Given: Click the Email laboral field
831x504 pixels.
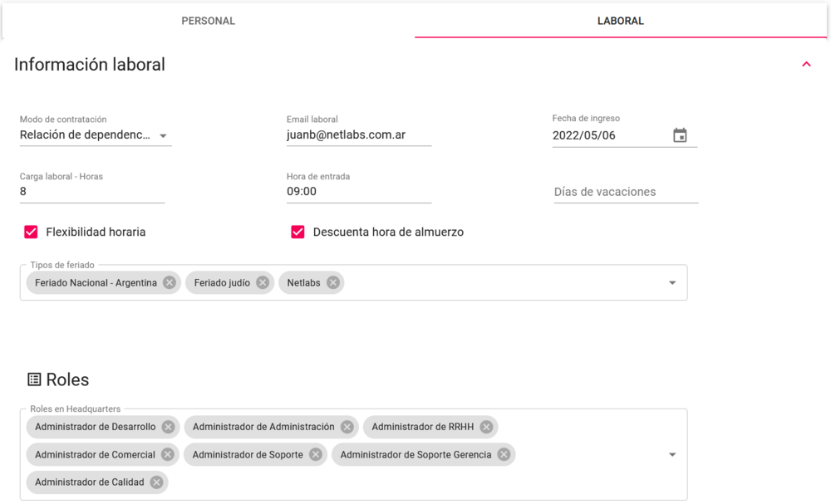Looking at the screenshot, I should 358,135.
